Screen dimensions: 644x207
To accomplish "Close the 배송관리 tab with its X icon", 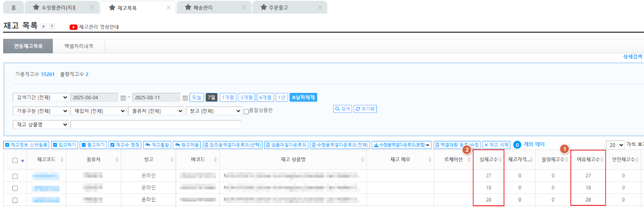I will pos(244,7).
